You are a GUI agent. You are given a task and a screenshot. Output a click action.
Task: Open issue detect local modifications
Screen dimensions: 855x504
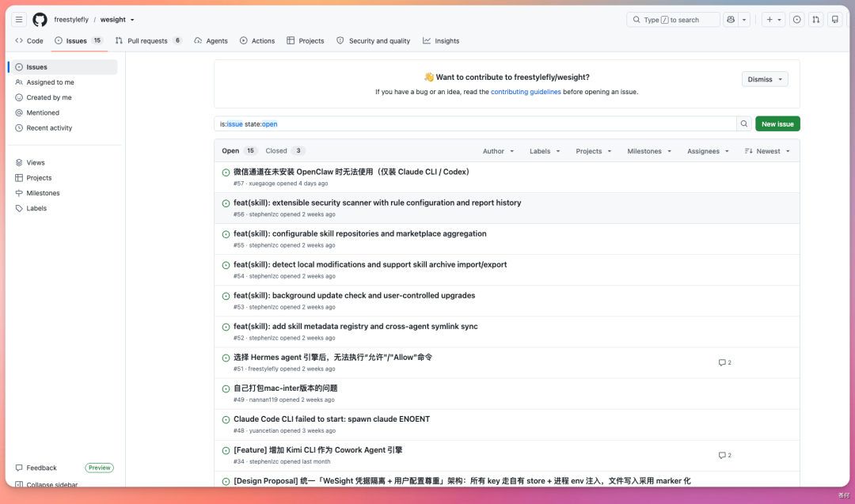coord(370,265)
